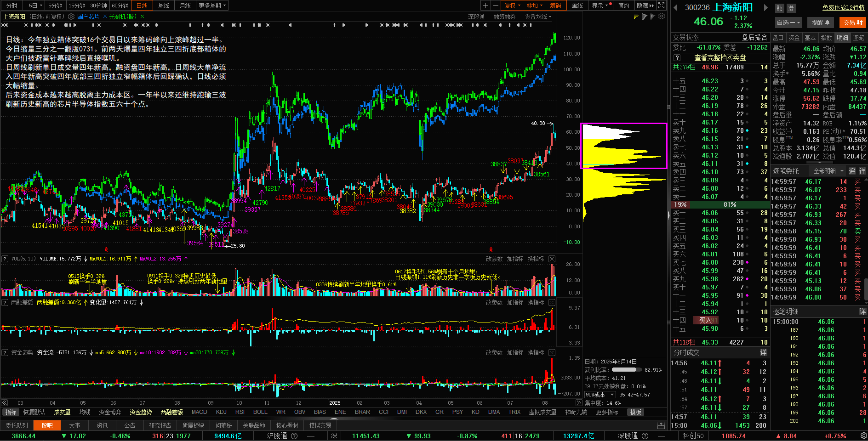Click the 融 margin badge icon
Screen dimensions: 868x441
(779, 8)
